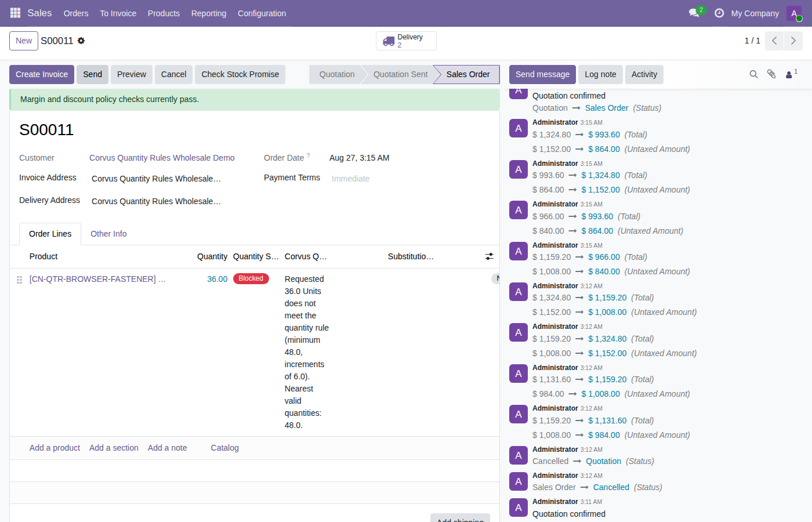Open the conversations chat icon
This screenshot has width=812, height=522.
pyautogui.click(x=694, y=13)
